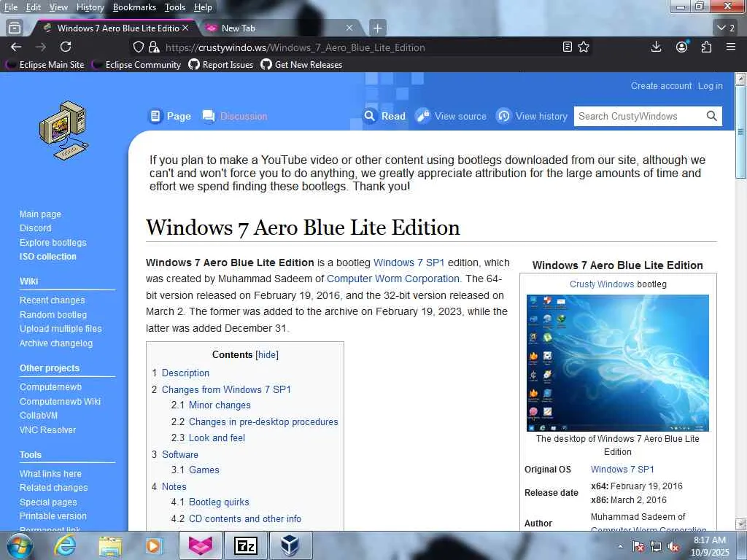Open the tracking protection shield icon
Viewport: 747px width, 560px height.
pos(138,47)
